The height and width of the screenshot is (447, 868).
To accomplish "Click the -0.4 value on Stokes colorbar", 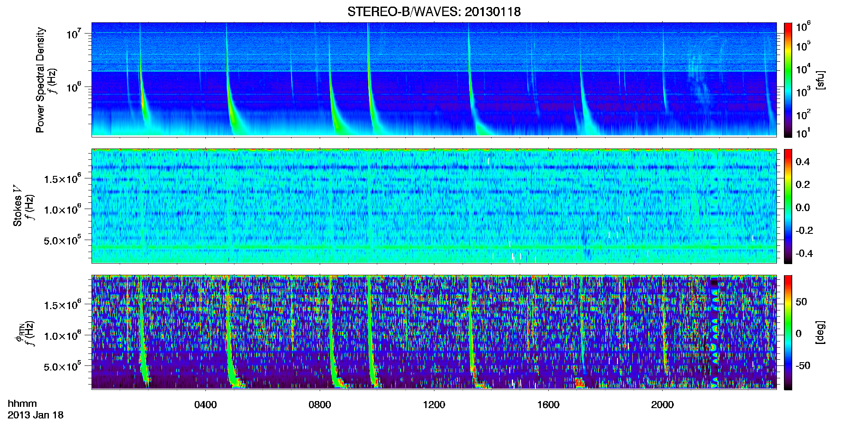I will (804, 253).
